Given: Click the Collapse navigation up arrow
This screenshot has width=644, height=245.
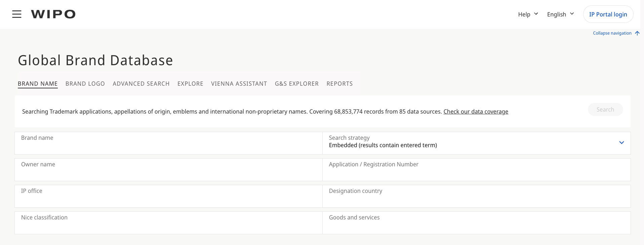Looking at the screenshot, I should tap(637, 33).
